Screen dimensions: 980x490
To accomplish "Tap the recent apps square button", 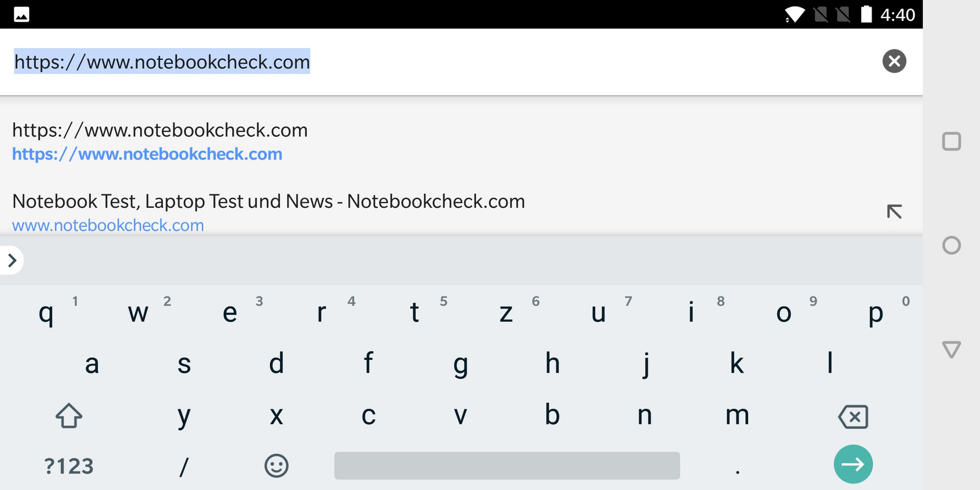I will pos(951,141).
